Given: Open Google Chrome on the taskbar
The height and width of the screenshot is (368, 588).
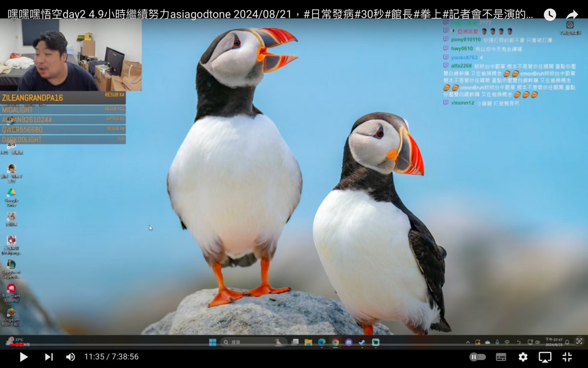Looking at the screenshot, I should 335,342.
